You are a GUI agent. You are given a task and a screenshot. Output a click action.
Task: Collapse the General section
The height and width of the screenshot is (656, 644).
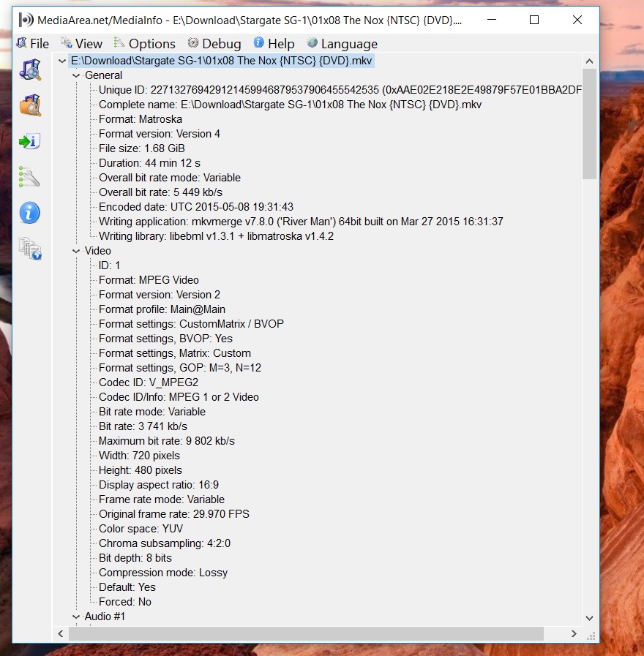(x=76, y=76)
